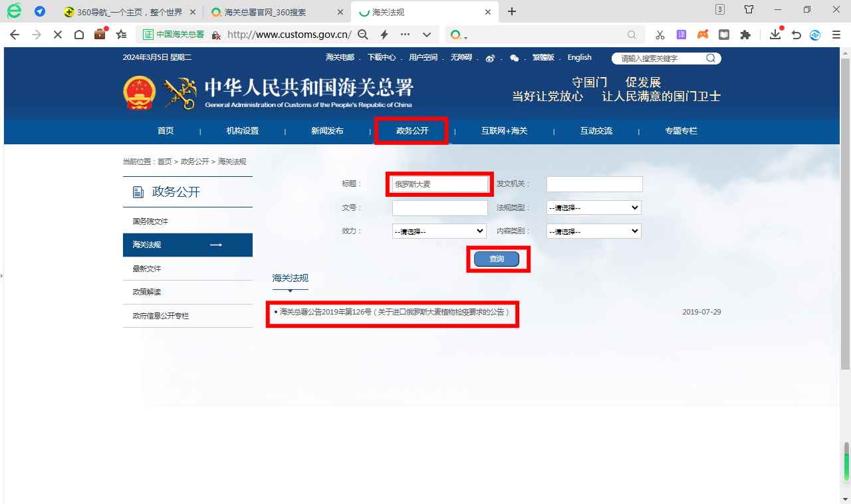Click the scissors screenshot tool icon
This screenshot has height=504, width=851.
(x=660, y=35)
